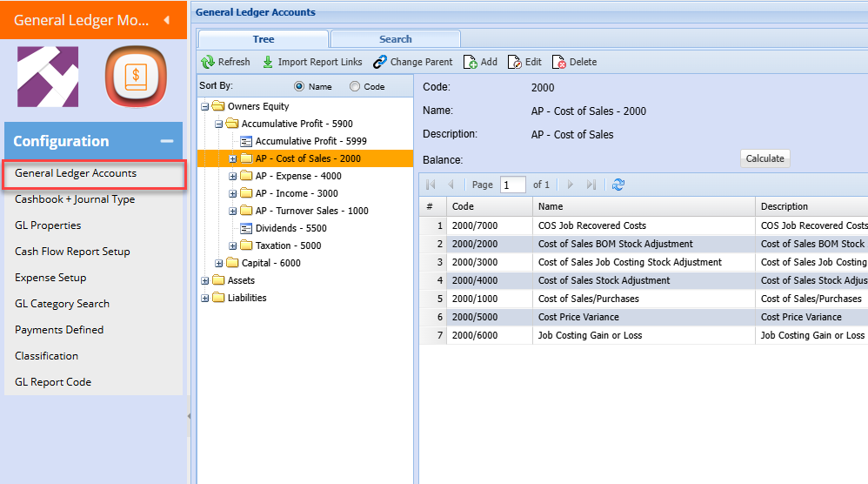Select the Code sort radio button
Screen dimensions: 868x484
[x=354, y=87]
